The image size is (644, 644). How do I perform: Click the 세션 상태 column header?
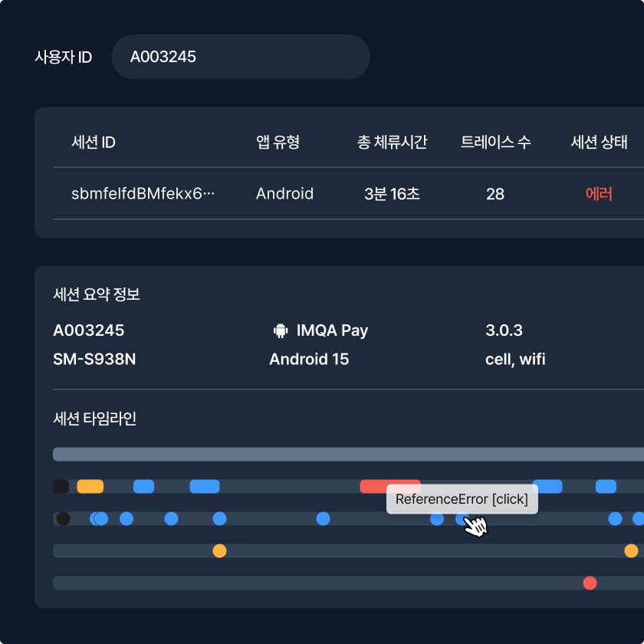(x=600, y=142)
